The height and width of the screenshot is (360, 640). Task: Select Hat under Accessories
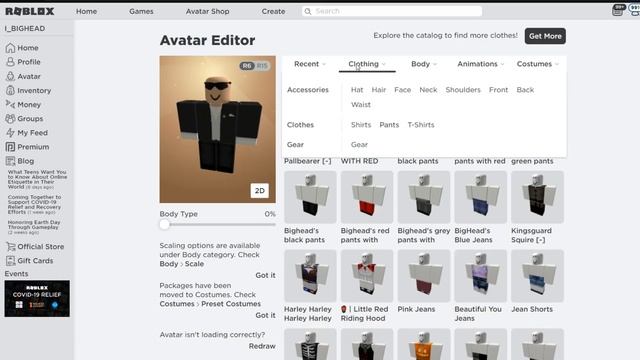click(357, 90)
